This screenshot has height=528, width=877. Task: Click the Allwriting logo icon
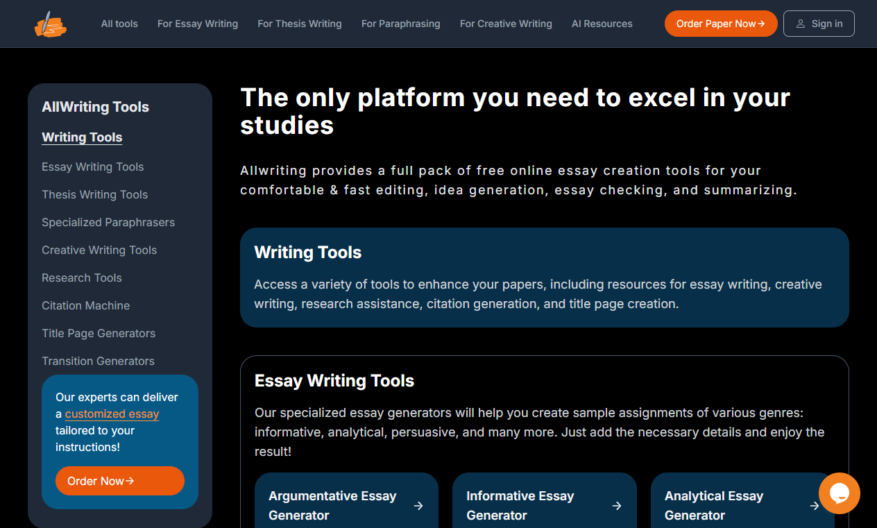(50, 24)
